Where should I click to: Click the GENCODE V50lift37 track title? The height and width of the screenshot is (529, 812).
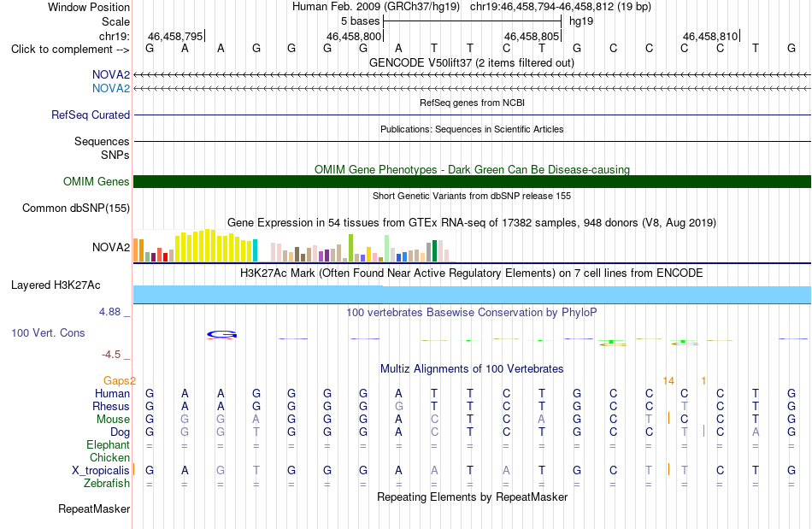pyautogui.click(x=472, y=62)
